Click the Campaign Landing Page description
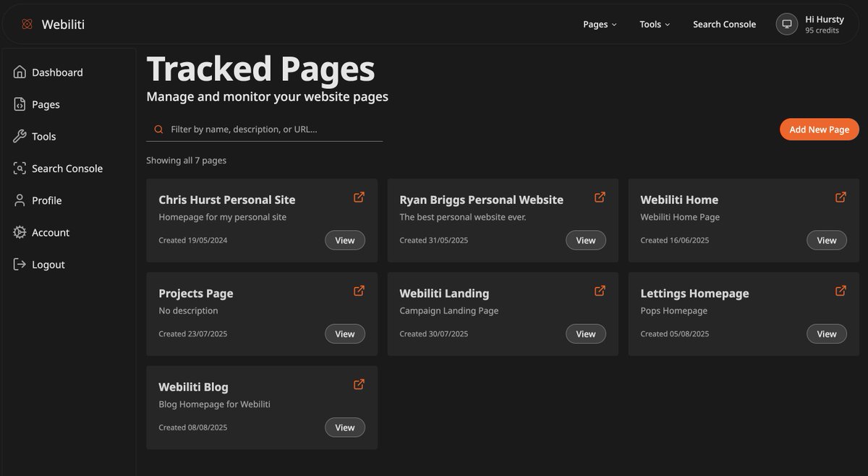The width and height of the screenshot is (868, 476). [x=449, y=310]
